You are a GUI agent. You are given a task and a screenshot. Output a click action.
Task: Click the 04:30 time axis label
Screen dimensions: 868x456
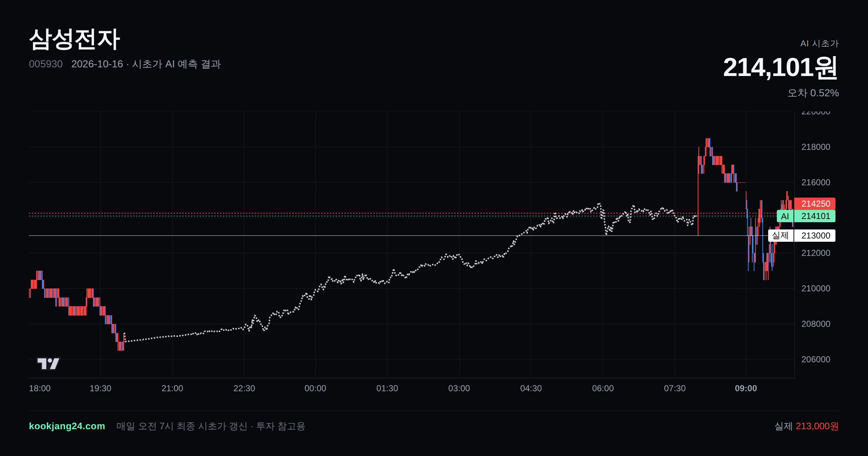point(531,388)
